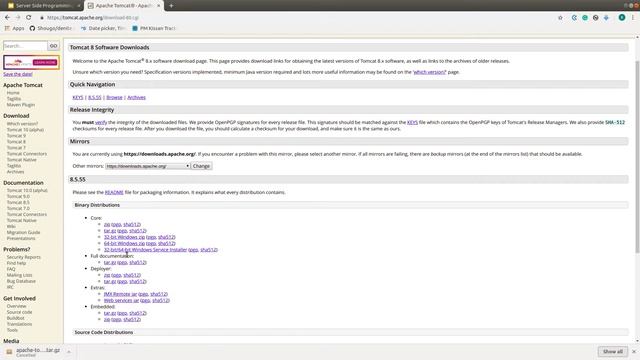Open the Date picker bookmark
Image resolution: width=640 pixels, height=360 pixels.
(103, 28)
